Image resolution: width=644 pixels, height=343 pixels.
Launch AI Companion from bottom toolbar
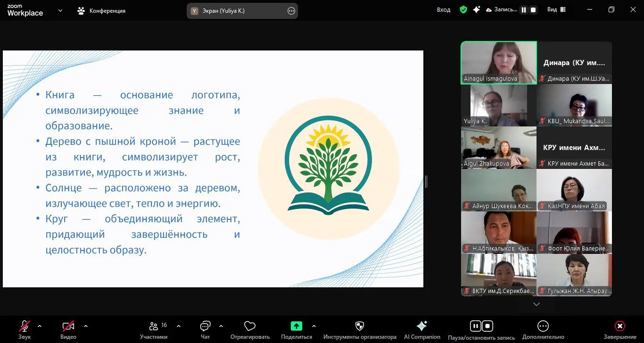pos(422,326)
